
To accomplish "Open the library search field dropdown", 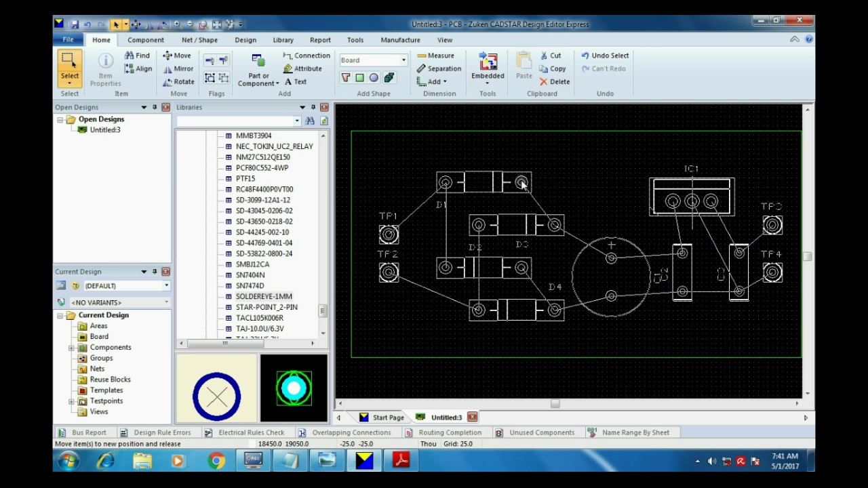I will [x=297, y=121].
